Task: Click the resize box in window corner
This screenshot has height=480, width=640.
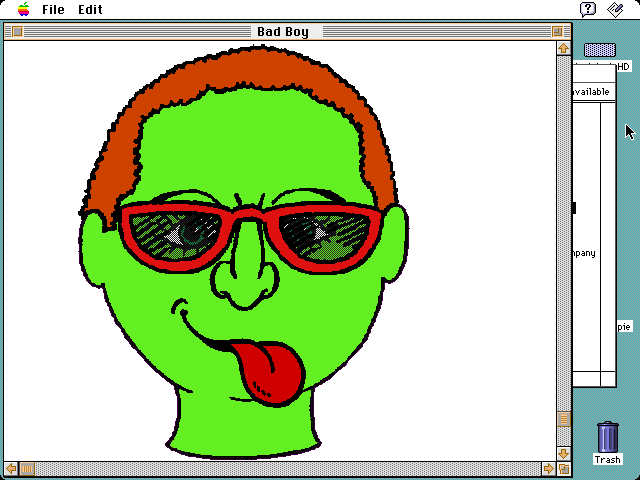Action: coord(564,468)
